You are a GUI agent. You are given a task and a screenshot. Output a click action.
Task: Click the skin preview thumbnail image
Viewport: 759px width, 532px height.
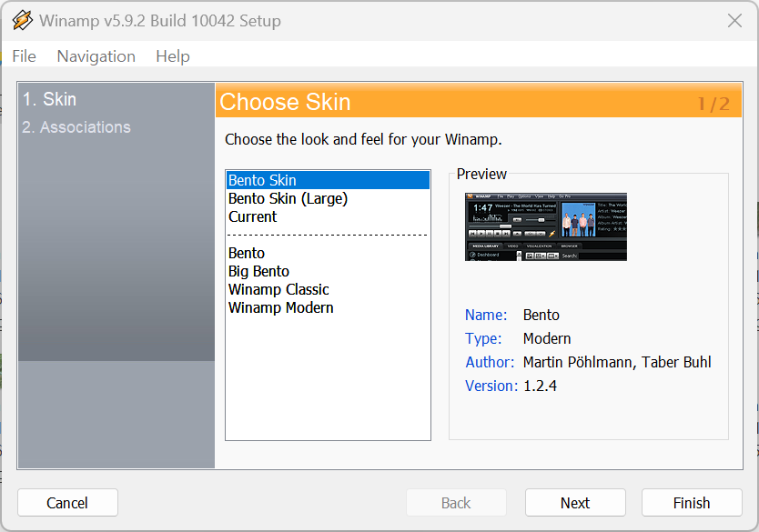pyautogui.click(x=545, y=226)
